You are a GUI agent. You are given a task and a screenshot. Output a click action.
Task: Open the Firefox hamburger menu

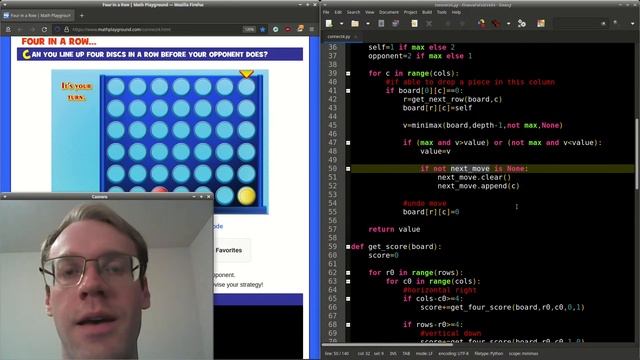point(312,29)
